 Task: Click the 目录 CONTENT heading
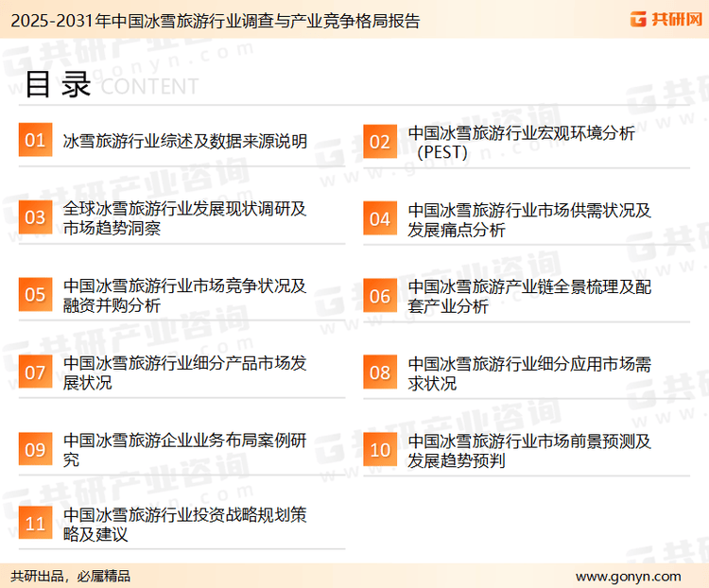point(104,85)
